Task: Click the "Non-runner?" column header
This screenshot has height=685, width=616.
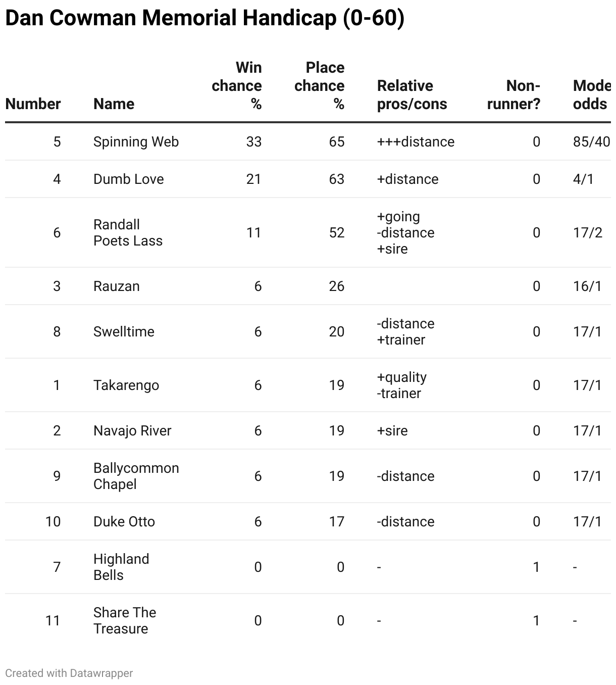Action: 514,95
